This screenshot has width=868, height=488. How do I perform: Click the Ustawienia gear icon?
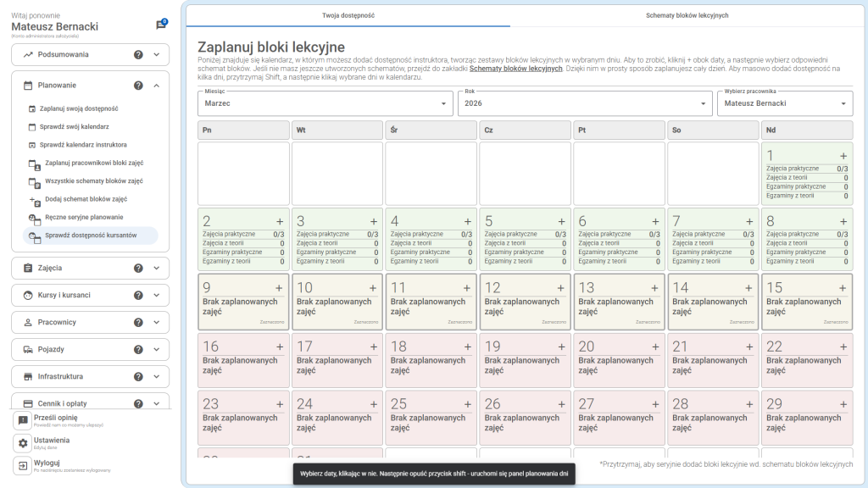pos(23,443)
